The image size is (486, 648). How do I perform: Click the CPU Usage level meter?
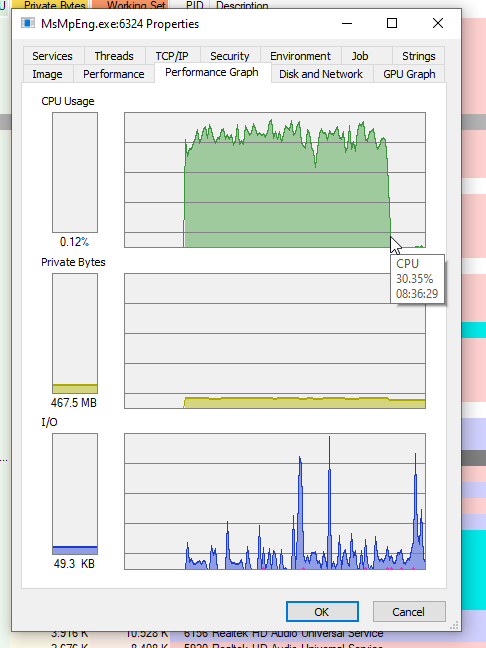click(75, 172)
